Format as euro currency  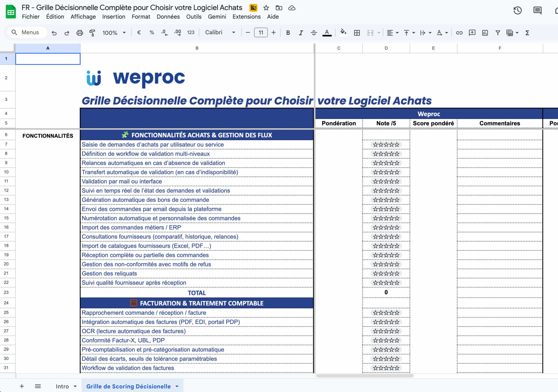(139, 32)
